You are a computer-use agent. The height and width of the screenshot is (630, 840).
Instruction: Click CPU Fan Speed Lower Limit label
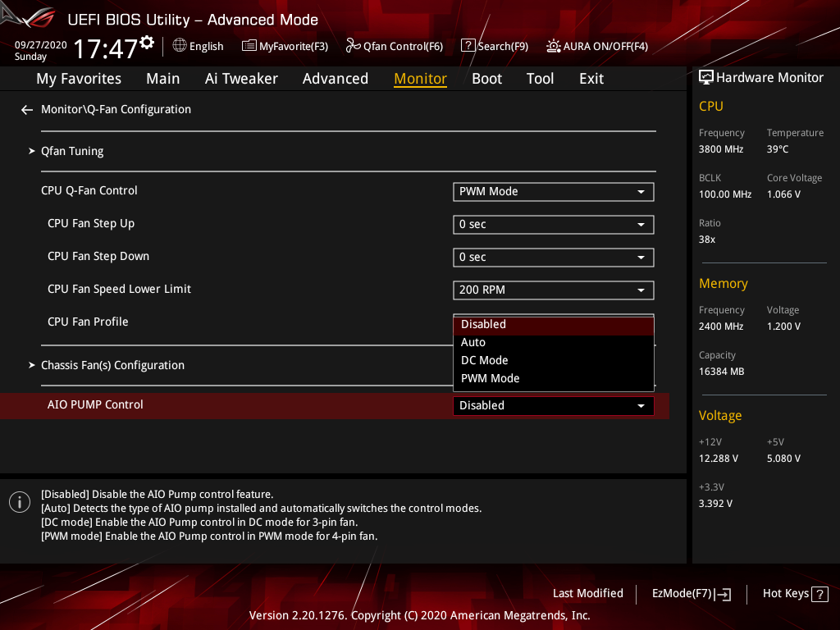(x=119, y=290)
